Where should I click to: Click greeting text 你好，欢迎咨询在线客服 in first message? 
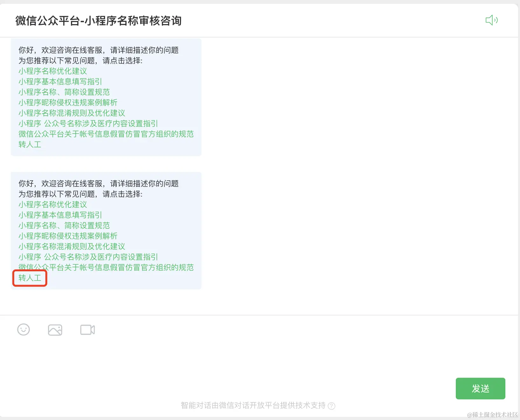coord(60,50)
